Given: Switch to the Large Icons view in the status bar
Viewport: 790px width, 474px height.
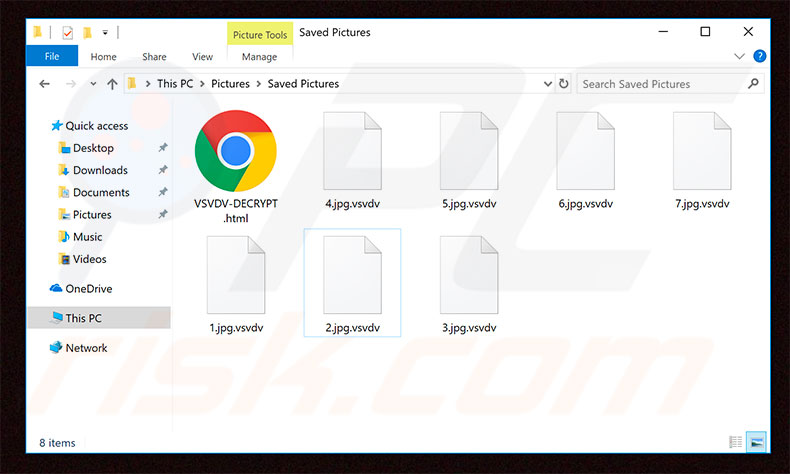Looking at the screenshot, I should tap(755, 442).
